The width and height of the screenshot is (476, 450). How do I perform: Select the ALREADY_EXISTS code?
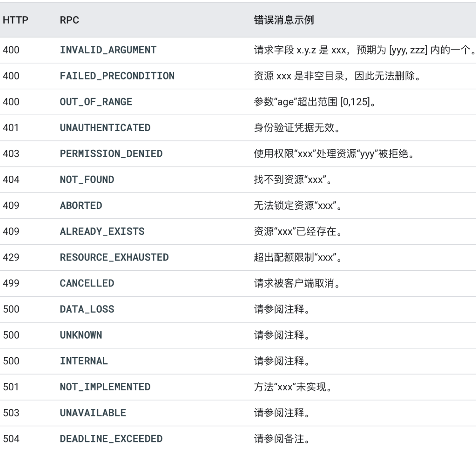point(102,231)
